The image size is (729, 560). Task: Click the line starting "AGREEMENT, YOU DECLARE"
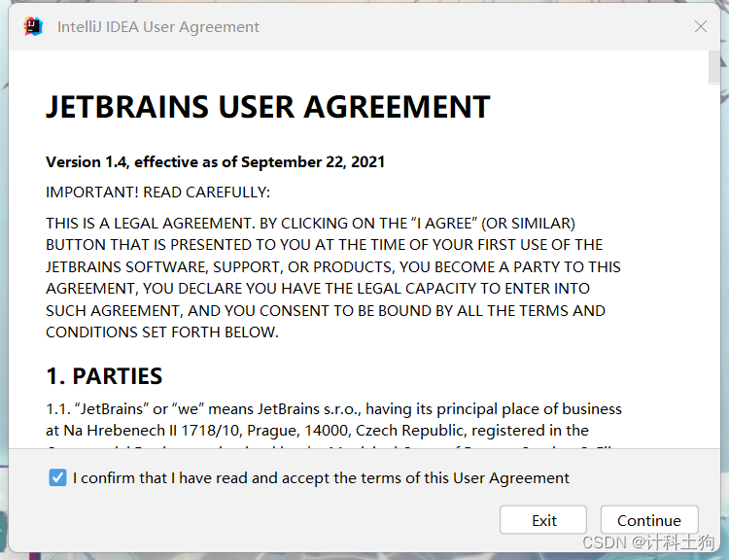318,289
